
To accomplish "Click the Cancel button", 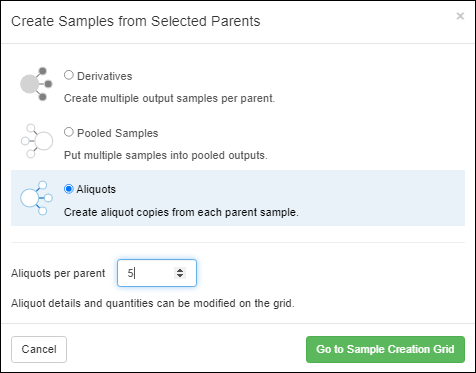I will point(39,349).
